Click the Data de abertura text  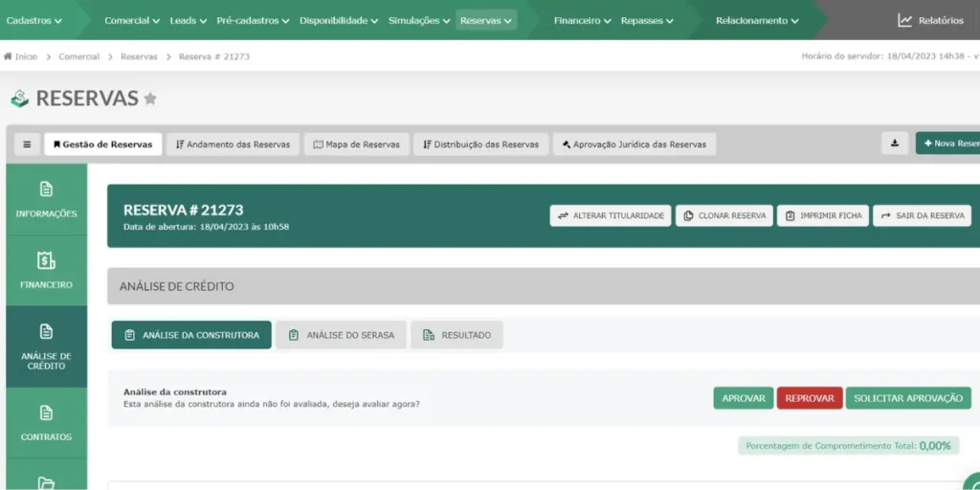tap(207, 227)
